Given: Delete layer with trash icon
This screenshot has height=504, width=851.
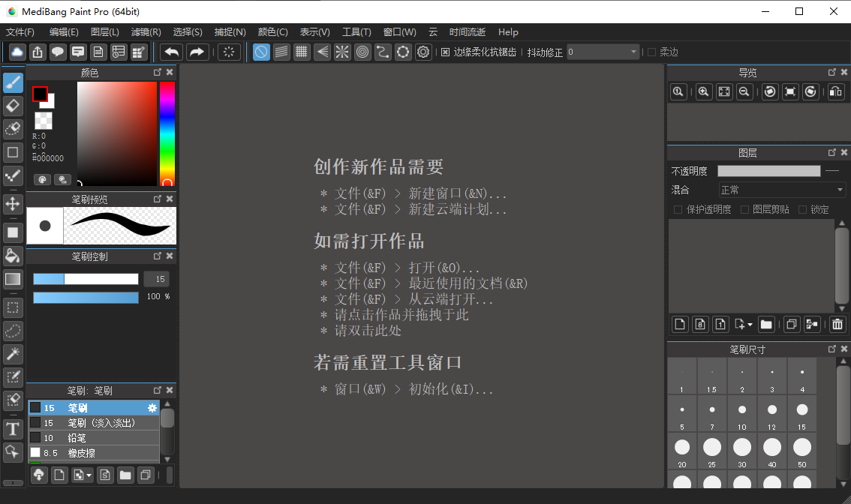Looking at the screenshot, I should tap(837, 325).
